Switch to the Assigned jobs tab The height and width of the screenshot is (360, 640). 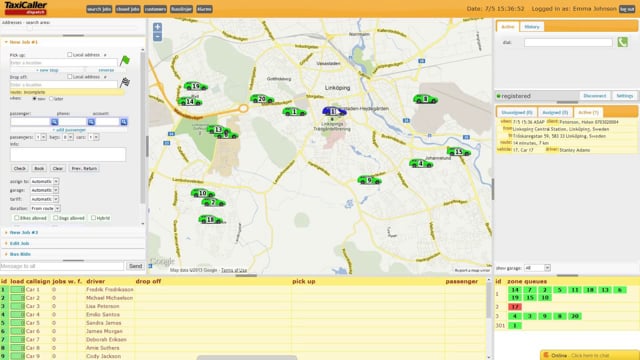[555, 112]
